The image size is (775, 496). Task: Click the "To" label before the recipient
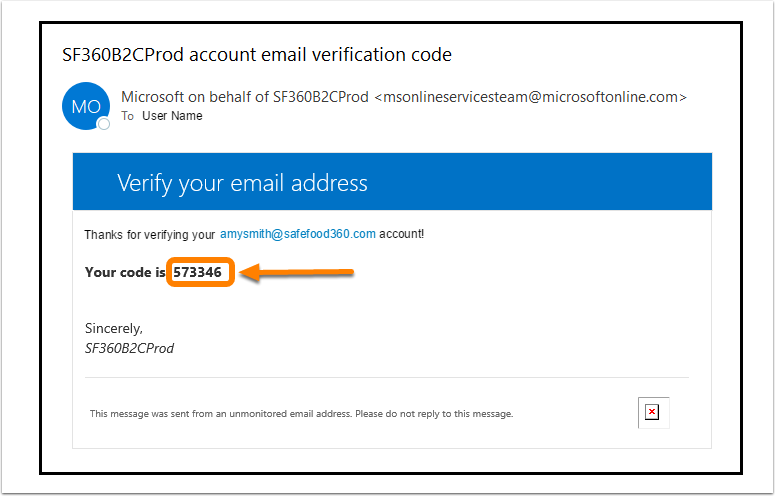pyautogui.click(x=127, y=116)
